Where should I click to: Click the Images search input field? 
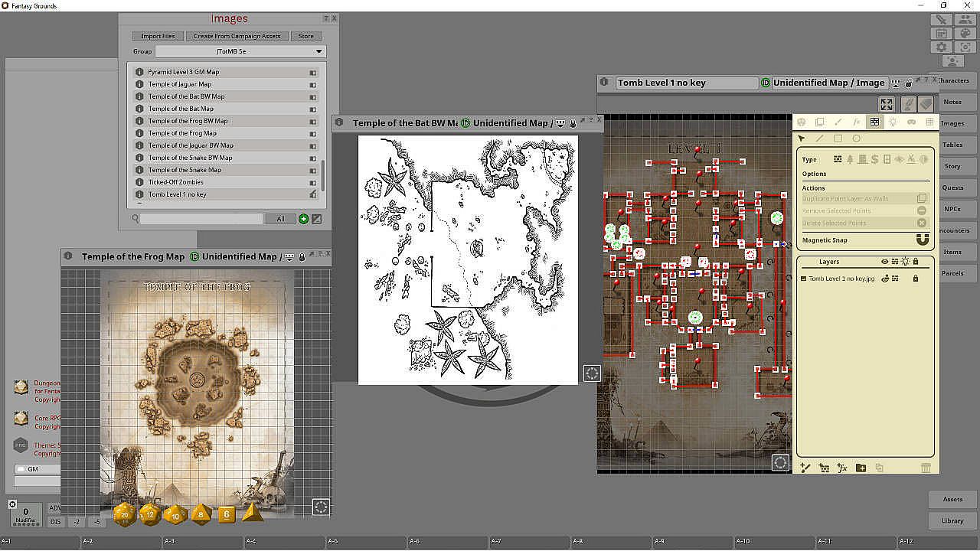(201, 219)
